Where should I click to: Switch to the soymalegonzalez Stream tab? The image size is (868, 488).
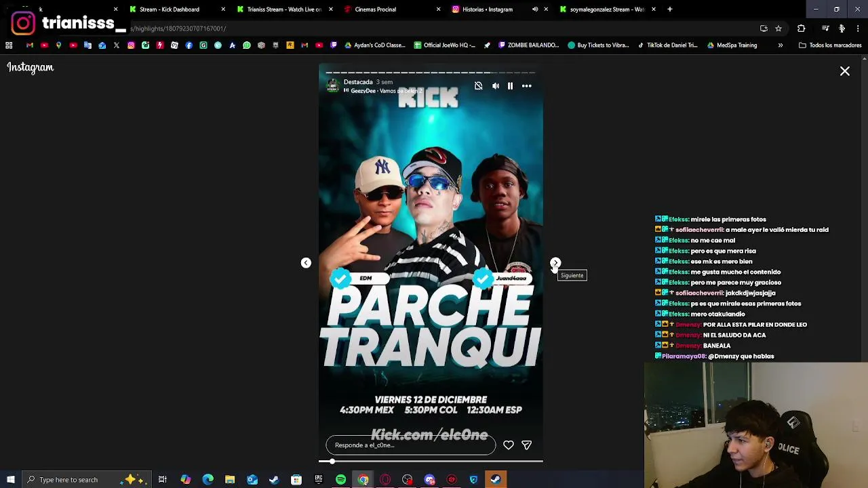(x=607, y=9)
